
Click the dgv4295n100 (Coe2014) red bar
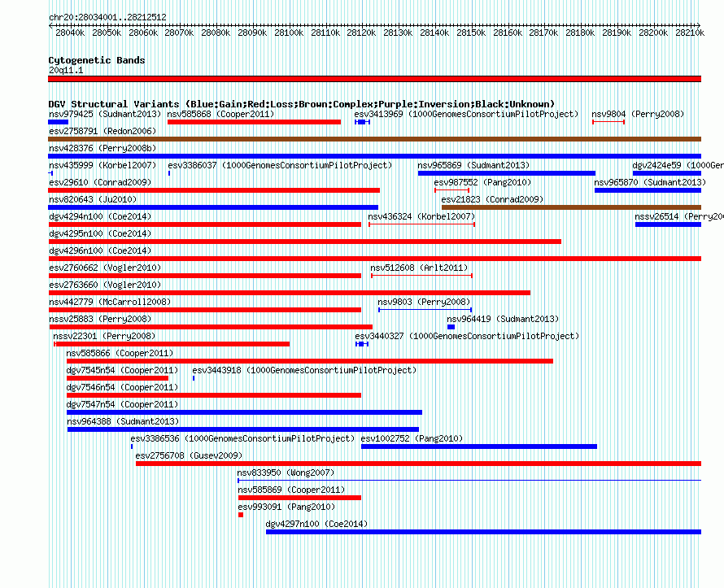(x=305, y=242)
